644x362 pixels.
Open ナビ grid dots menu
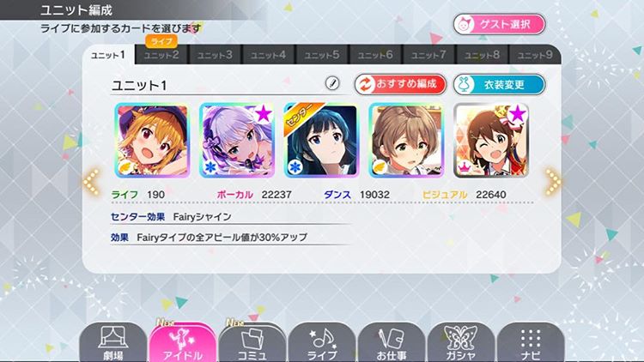click(x=531, y=342)
